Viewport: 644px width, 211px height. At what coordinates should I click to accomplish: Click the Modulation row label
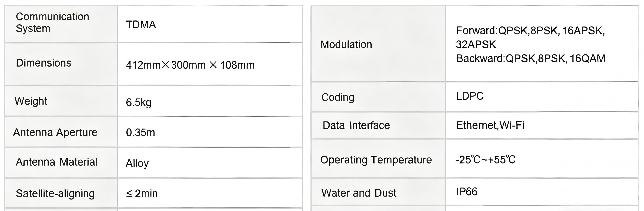click(346, 45)
